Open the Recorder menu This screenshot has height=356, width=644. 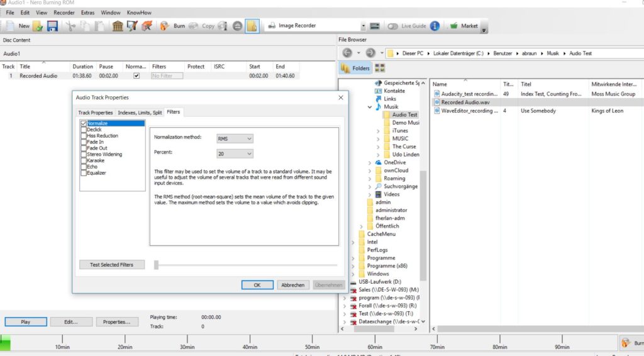(x=64, y=13)
